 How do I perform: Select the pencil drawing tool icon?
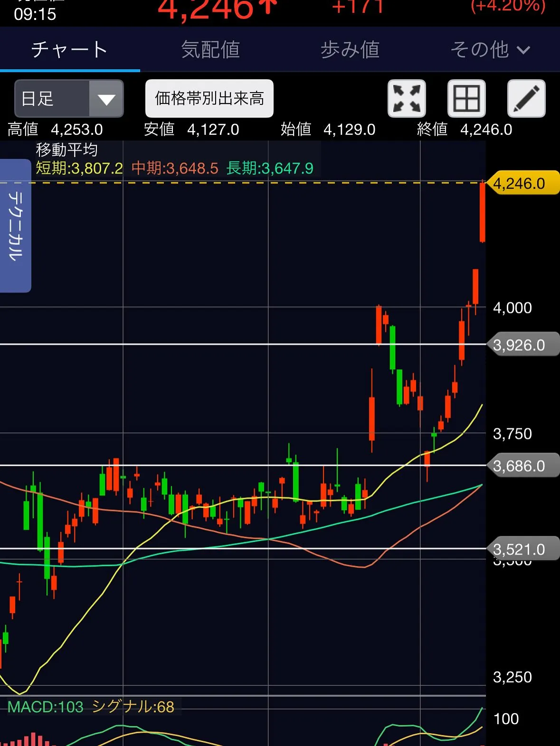coord(526,99)
